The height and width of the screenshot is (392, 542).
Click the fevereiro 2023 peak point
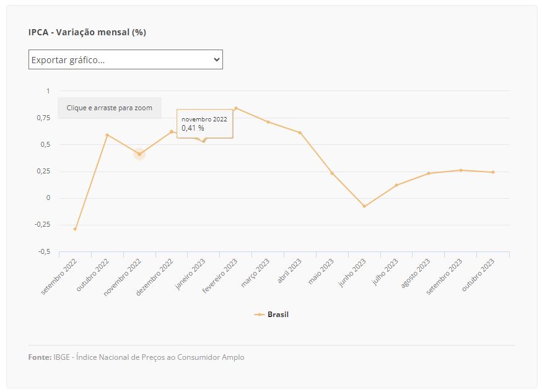tap(236, 108)
